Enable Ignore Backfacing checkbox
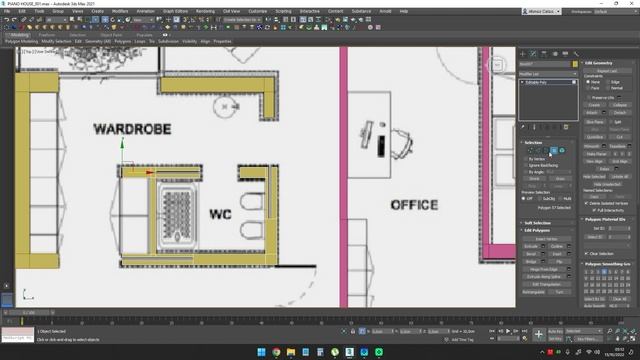This screenshot has width=640, height=360. coord(526,166)
